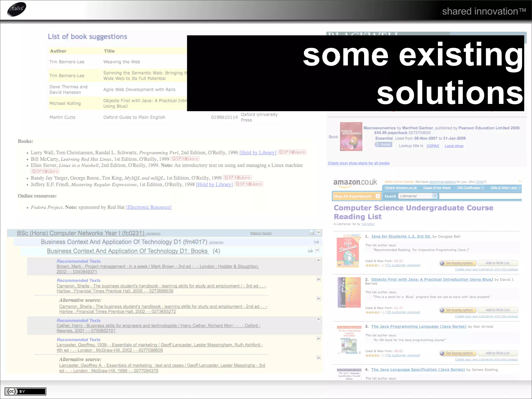Open the Local shop link
Screen dimensions: 532x399
point(454,146)
